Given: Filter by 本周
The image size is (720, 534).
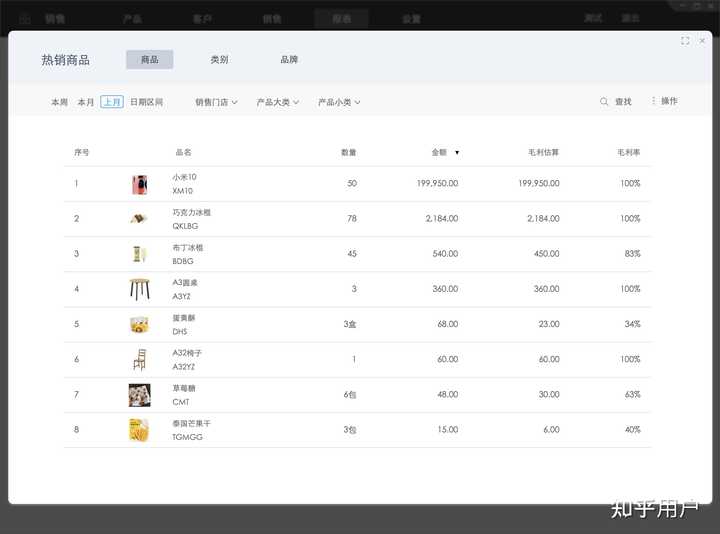Looking at the screenshot, I should pos(60,102).
